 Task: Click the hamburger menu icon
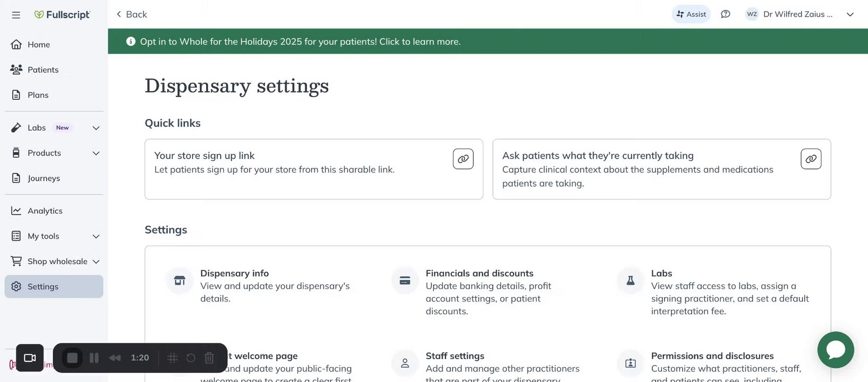16,15
